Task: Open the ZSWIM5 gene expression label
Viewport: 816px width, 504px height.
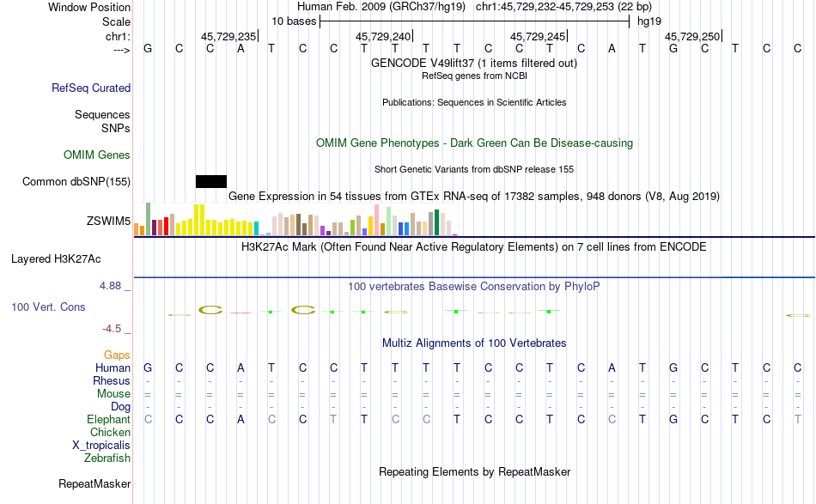Action: [109, 221]
